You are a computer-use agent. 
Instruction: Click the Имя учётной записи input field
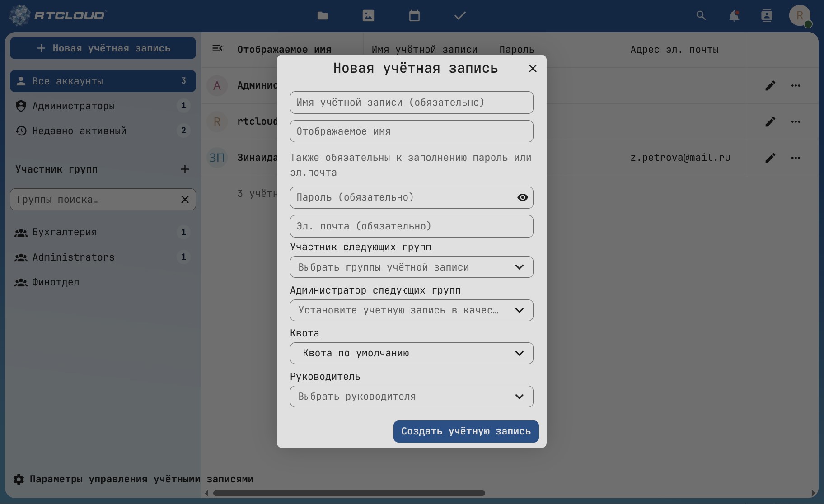click(411, 103)
